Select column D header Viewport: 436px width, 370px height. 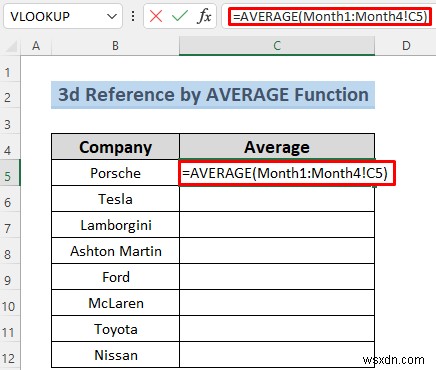click(406, 46)
